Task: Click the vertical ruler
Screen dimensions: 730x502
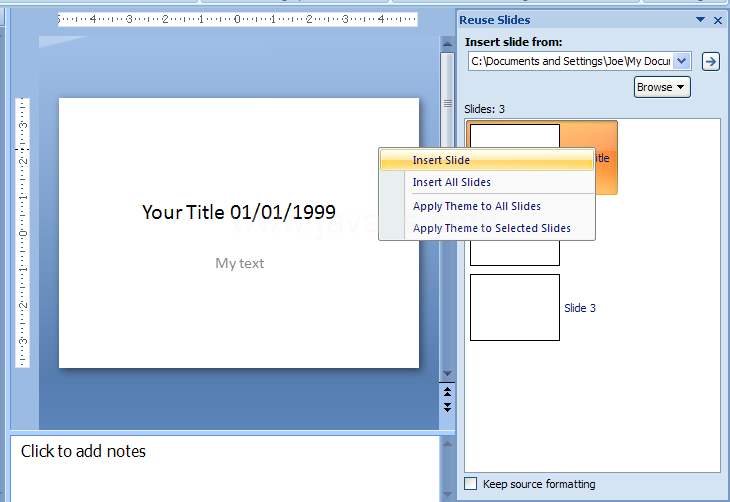Action: tap(22, 232)
